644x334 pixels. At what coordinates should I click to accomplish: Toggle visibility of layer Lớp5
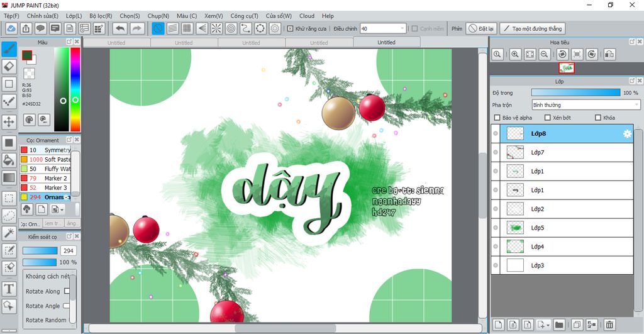pyautogui.click(x=496, y=228)
